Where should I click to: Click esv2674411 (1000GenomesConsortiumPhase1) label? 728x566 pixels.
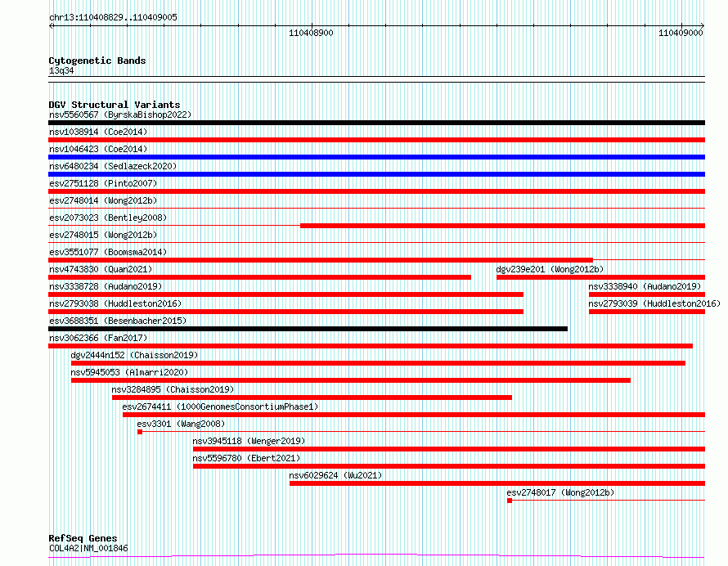[220, 407]
